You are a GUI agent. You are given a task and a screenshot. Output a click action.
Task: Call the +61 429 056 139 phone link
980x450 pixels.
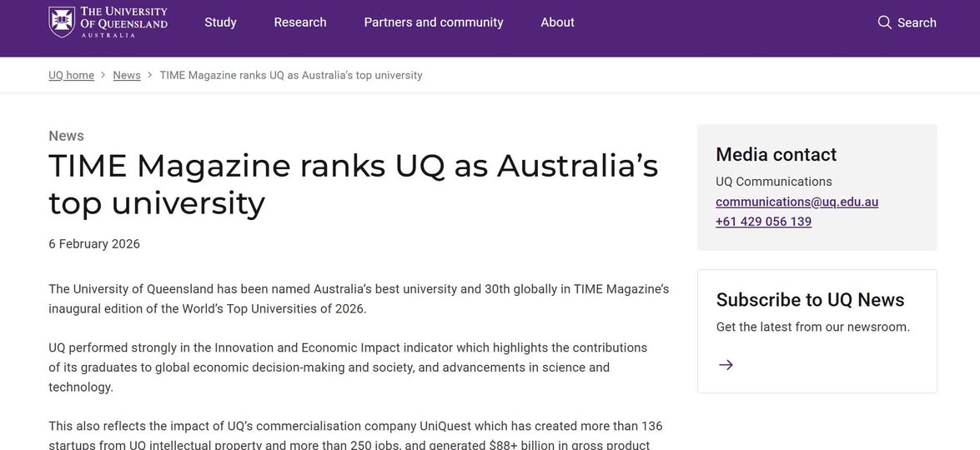763,222
